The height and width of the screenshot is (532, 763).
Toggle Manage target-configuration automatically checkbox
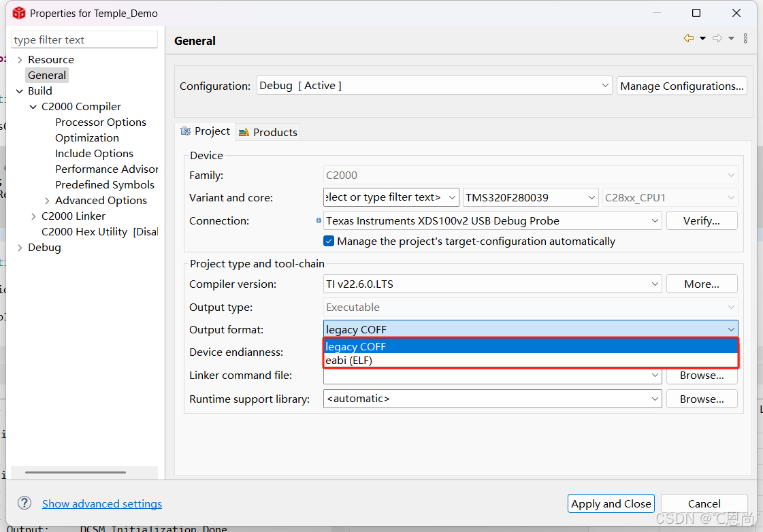click(x=329, y=242)
